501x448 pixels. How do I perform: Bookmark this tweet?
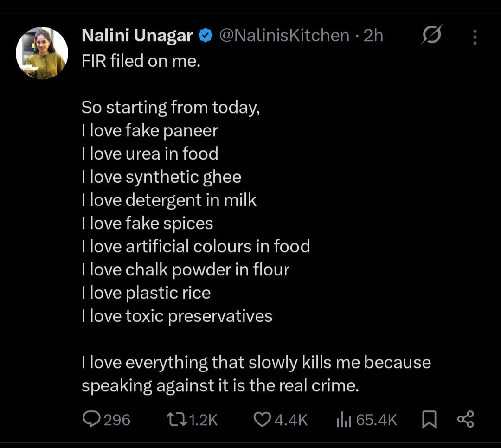(x=429, y=419)
